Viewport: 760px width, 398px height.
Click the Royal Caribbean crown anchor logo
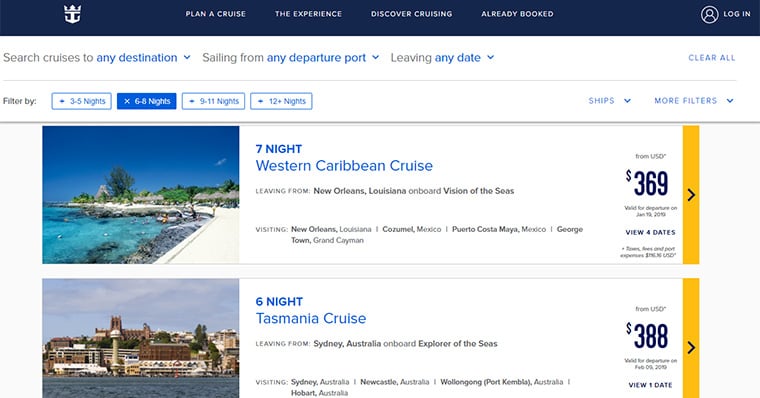(x=73, y=14)
